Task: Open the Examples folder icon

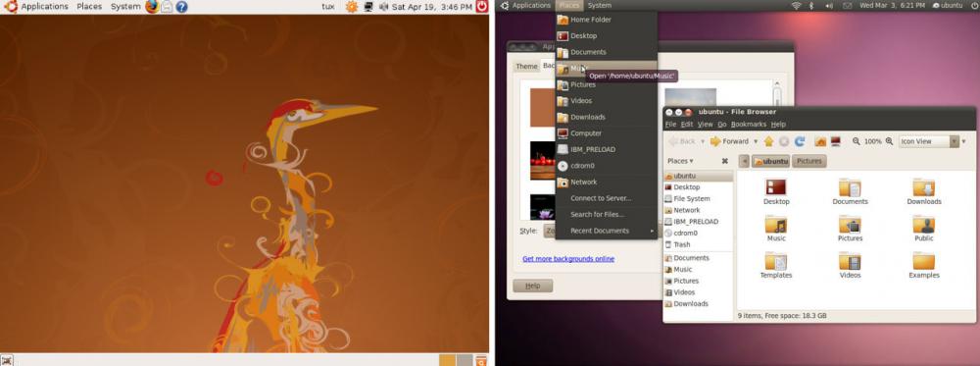Action: tap(924, 266)
